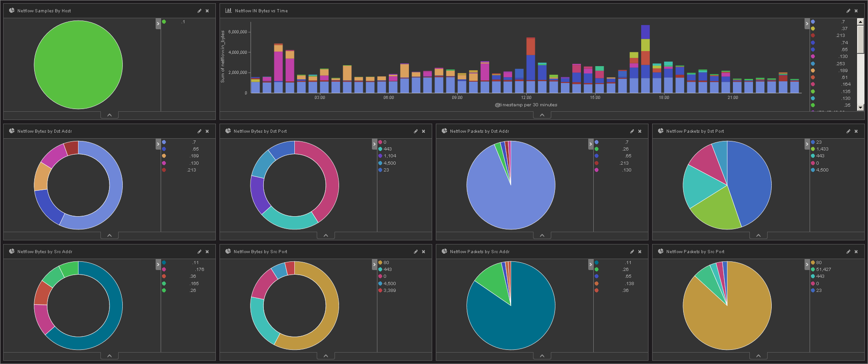Click the pie icon of Netflow Bytes by Dst Port
This screenshot has height=364, width=868.
click(228, 131)
